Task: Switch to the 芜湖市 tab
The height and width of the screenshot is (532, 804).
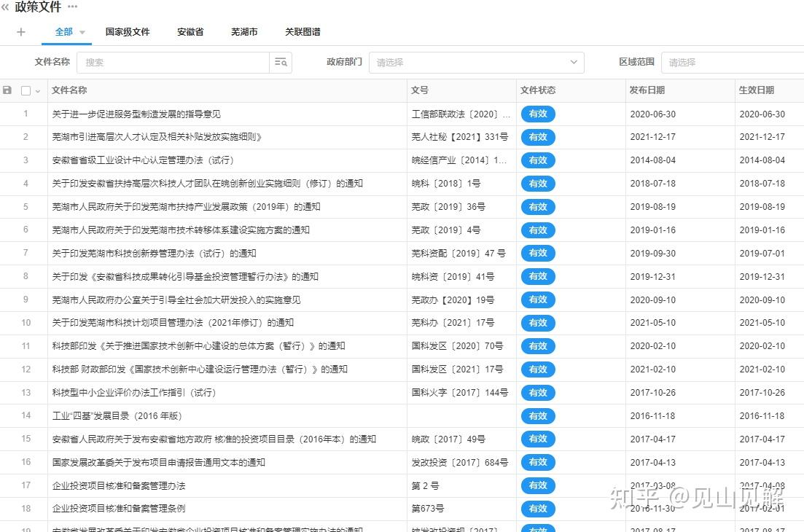Action: 244,32
